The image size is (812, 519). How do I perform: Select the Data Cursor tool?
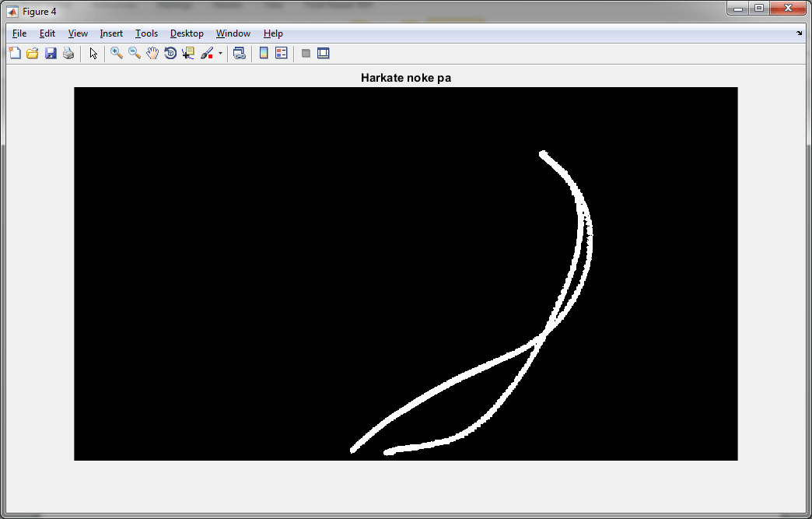pyautogui.click(x=187, y=53)
